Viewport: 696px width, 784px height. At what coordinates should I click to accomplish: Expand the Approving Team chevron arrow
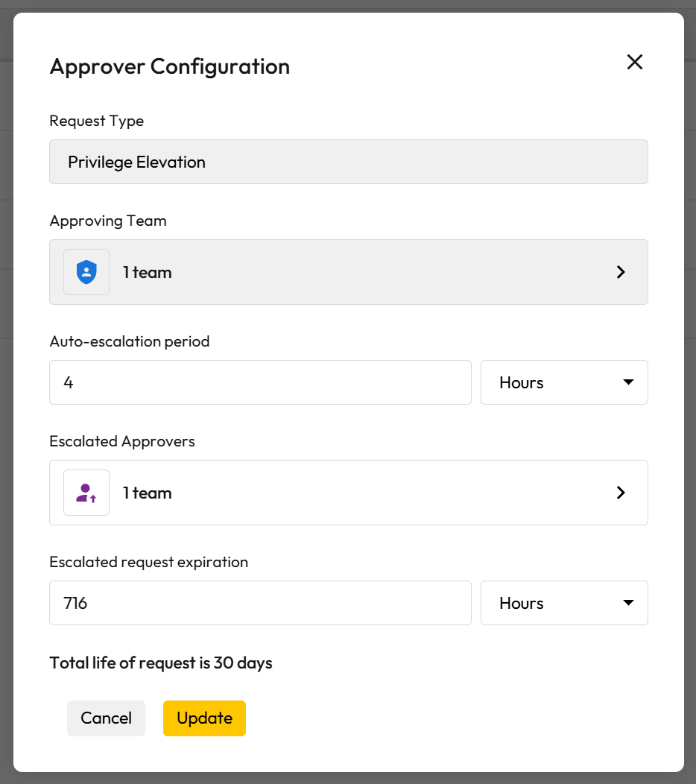click(621, 272)
